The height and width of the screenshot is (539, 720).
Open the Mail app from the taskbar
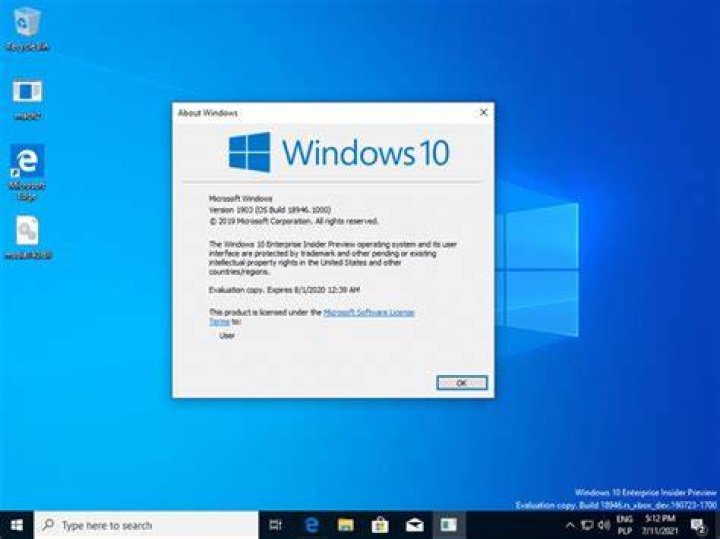414,525
